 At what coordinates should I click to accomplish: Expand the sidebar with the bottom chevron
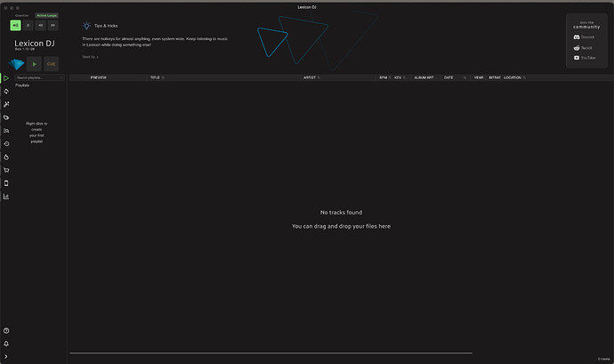click(x=6, y=357)
